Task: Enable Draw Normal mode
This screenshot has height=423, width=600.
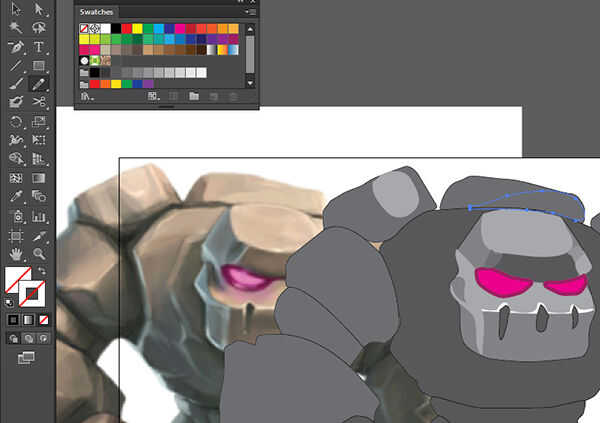Action: pos(13,338)
